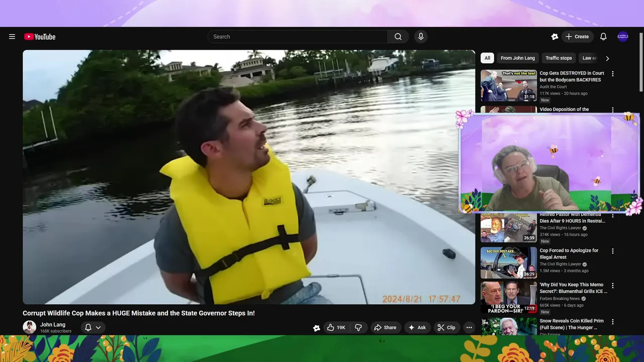Click the Create button
This screenshot has width=644, height=362.
pos(578,37)
